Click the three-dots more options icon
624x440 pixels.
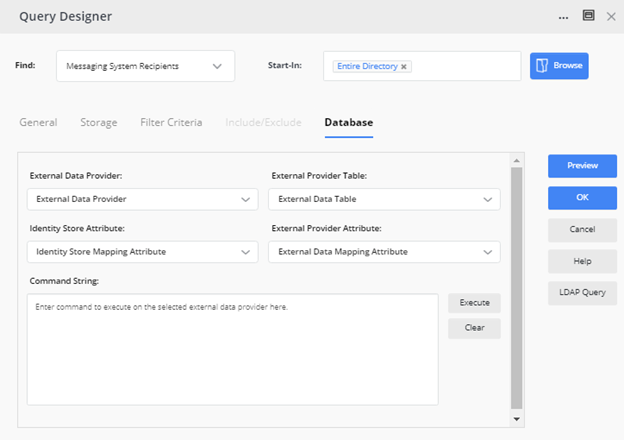tap(563, 16)
